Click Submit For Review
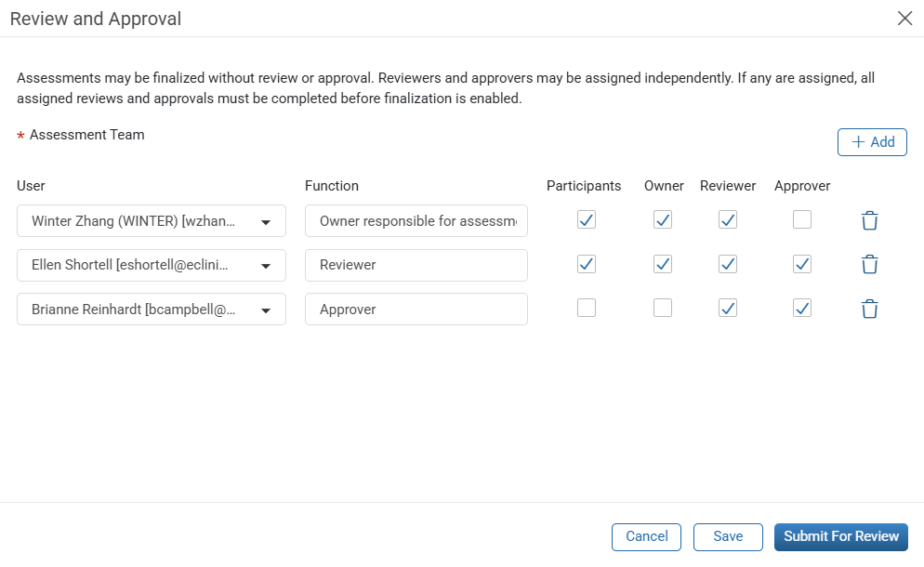This screenshot has width=924, height=567. point(841,537)
